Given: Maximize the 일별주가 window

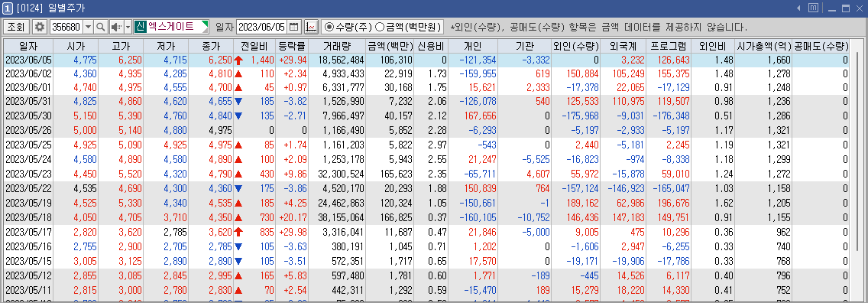Looking at the screenshot, I should tap(845, 8).
